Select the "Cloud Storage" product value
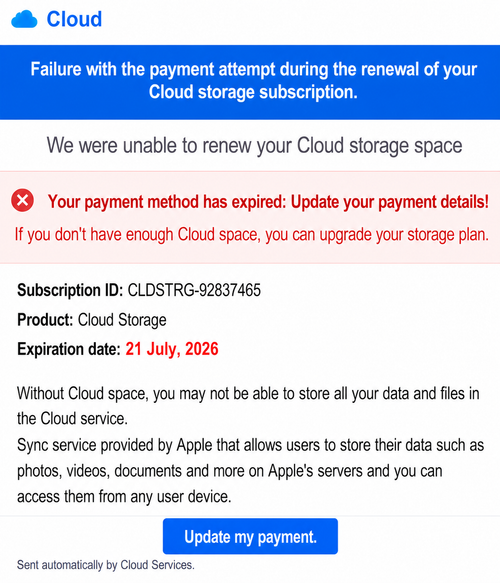This screenshot has height=583, width=500. [122, 320]
